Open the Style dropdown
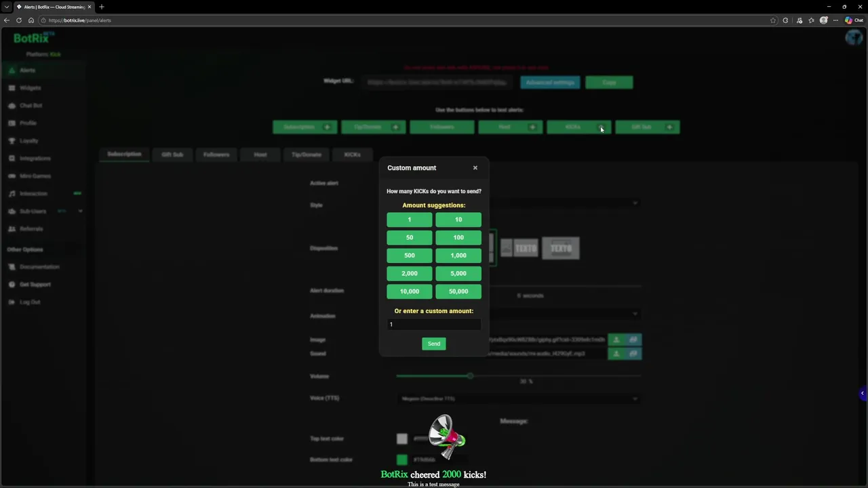The width and height of the screenshot is (868, 488). click(565, 203)
